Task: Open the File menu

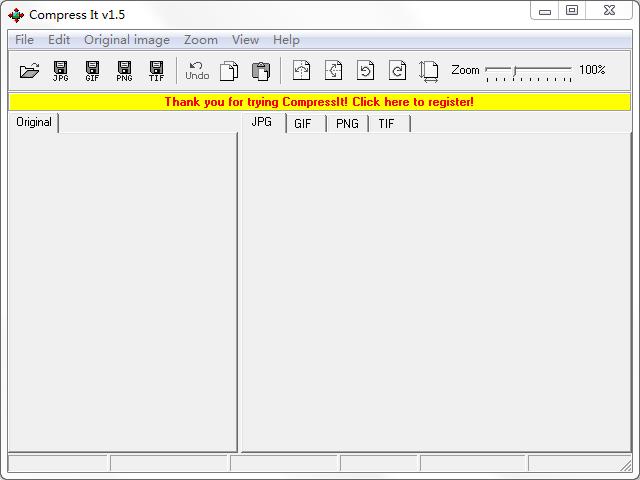Action: [x=24, y=40]
